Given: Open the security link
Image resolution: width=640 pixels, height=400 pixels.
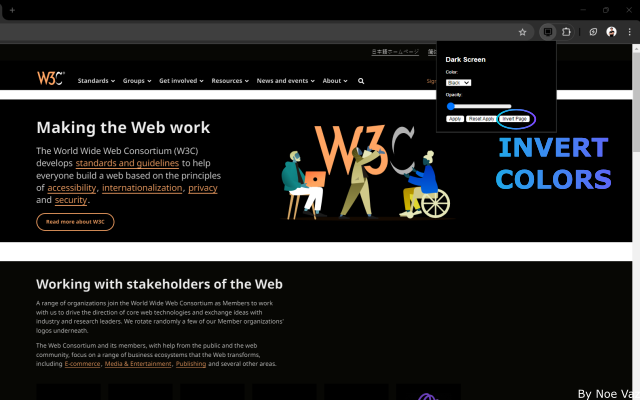Looking at the screenshot, I should click(71, 200).
